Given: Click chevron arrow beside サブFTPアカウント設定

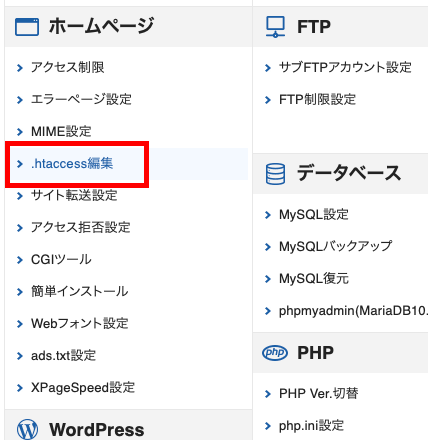Looking at the screenshot, I should [268, 68].
